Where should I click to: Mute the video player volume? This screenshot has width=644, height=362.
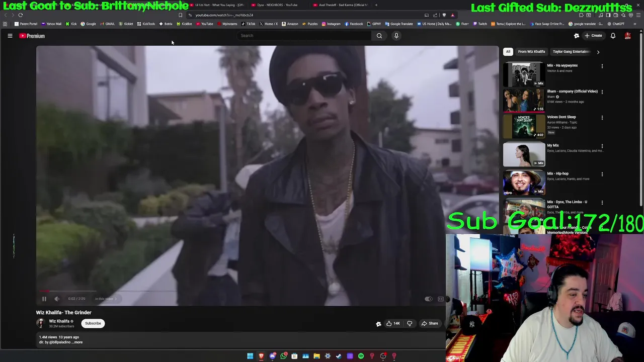(57, 299)
